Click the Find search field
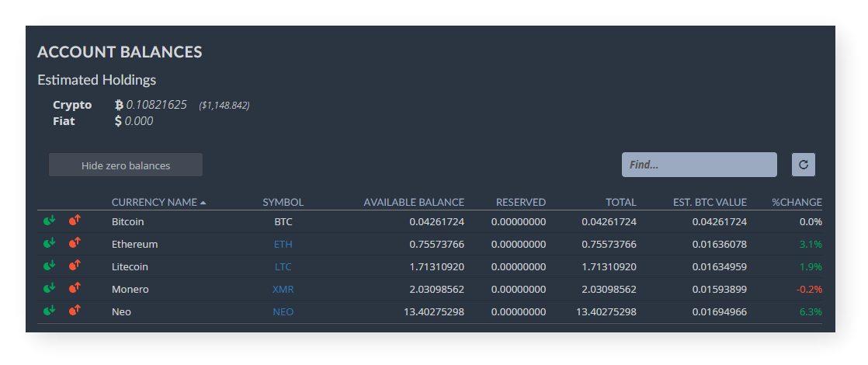Screen dimensions: 868x365 tap(699, 165)
